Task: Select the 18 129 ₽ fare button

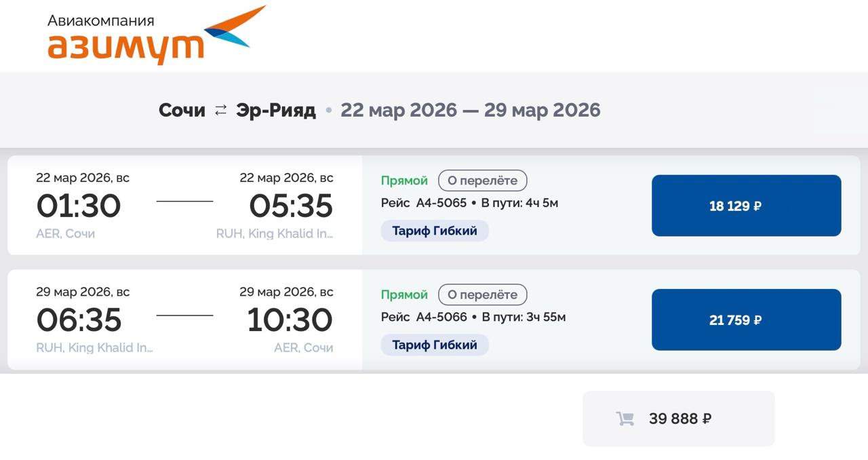Action: [746, 206]
